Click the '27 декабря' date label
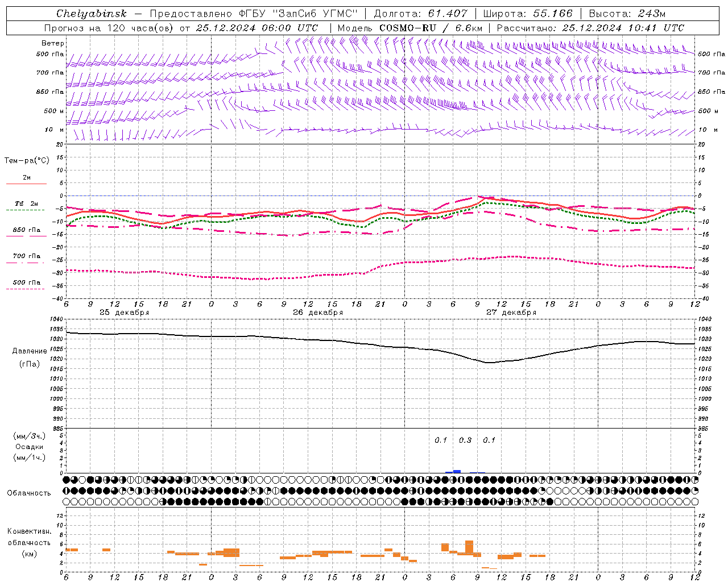728x582 pixels. tap(511, 313)
